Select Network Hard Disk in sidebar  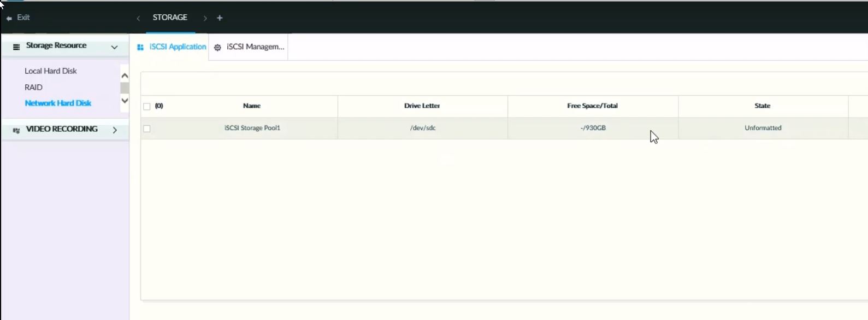58,103
